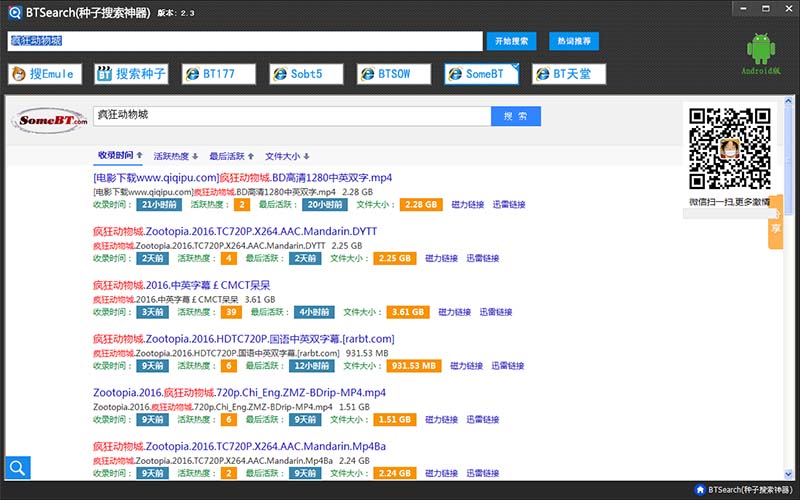The height and width of the screenshot is (500, 800).
Task: Click the 12小时前 last-active badge
Action: (312, 366)
